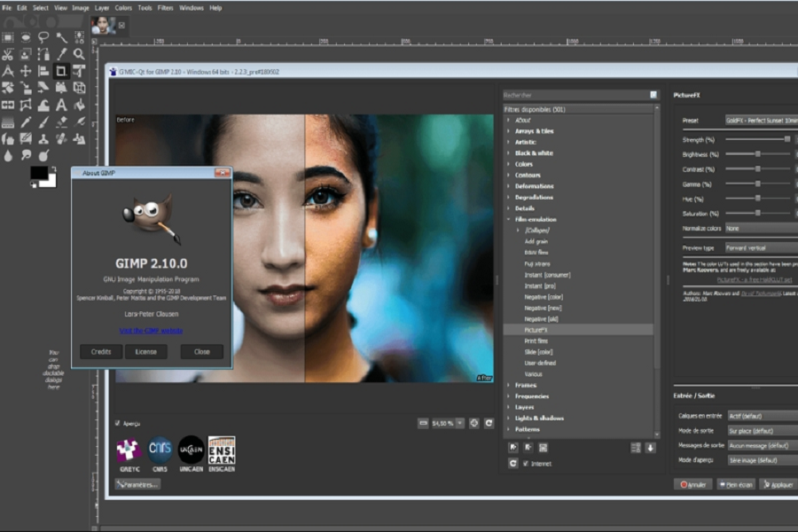
Task: Select the Free Select lasso tool
Action: tap(43, 37)
